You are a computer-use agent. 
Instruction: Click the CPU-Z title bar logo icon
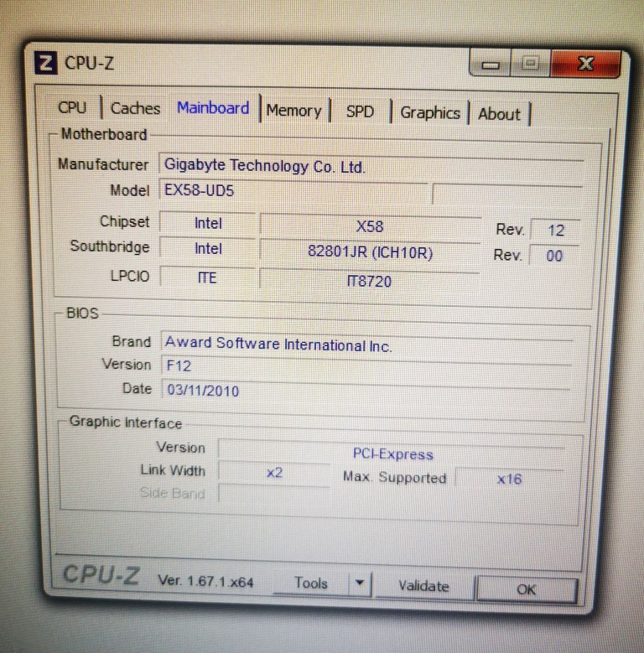tap(45, 63)
